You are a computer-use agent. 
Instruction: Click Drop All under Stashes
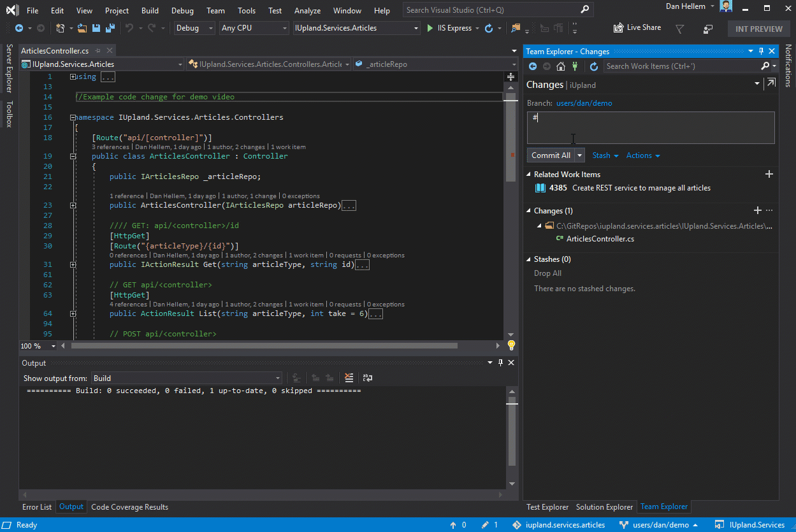point(548,273)
